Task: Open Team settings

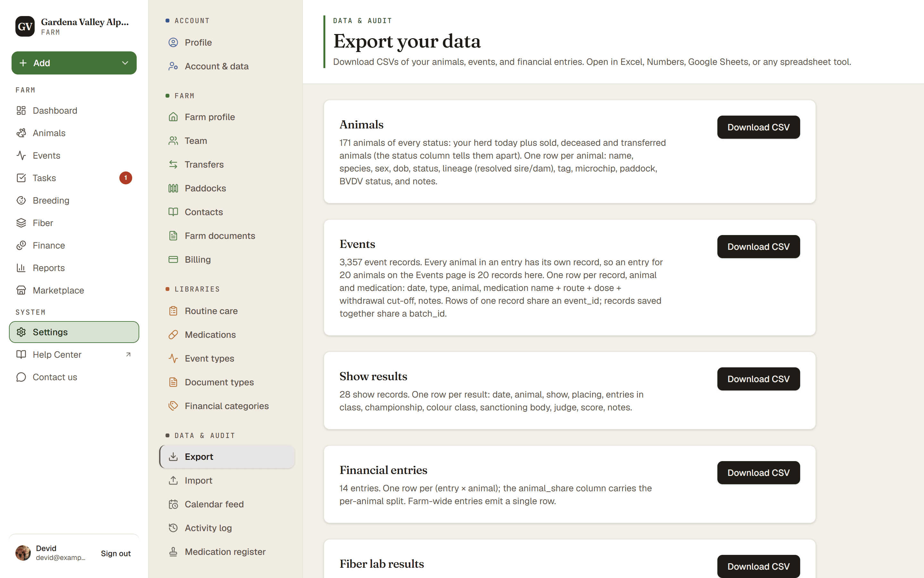Action: click(x=227, y=141)
